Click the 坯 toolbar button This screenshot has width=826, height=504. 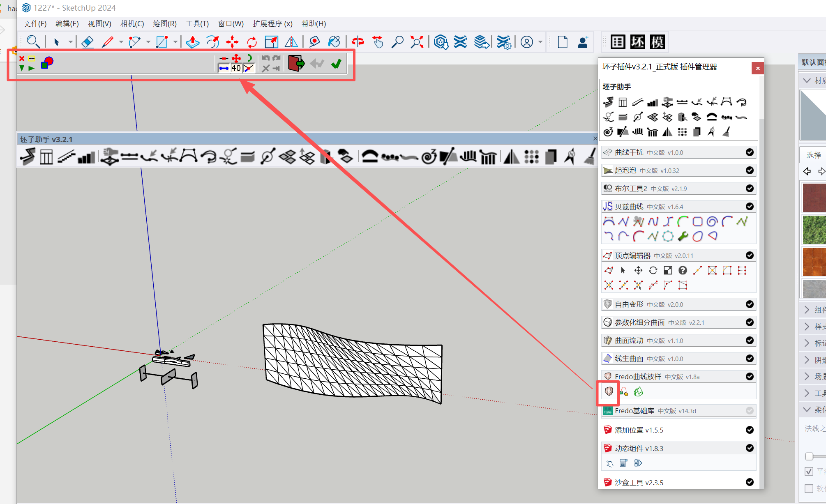click(x=637, y=42)
